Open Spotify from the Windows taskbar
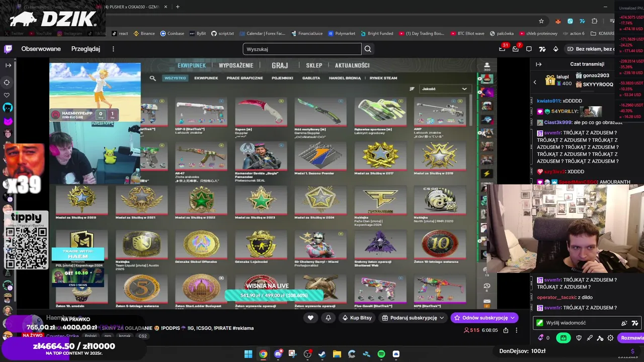 [381, 354]
